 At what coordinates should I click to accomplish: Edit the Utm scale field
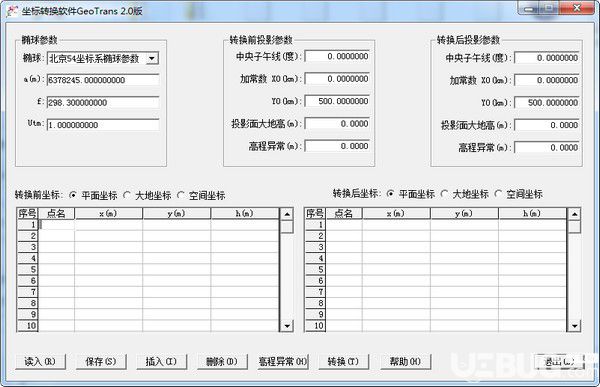103,125
